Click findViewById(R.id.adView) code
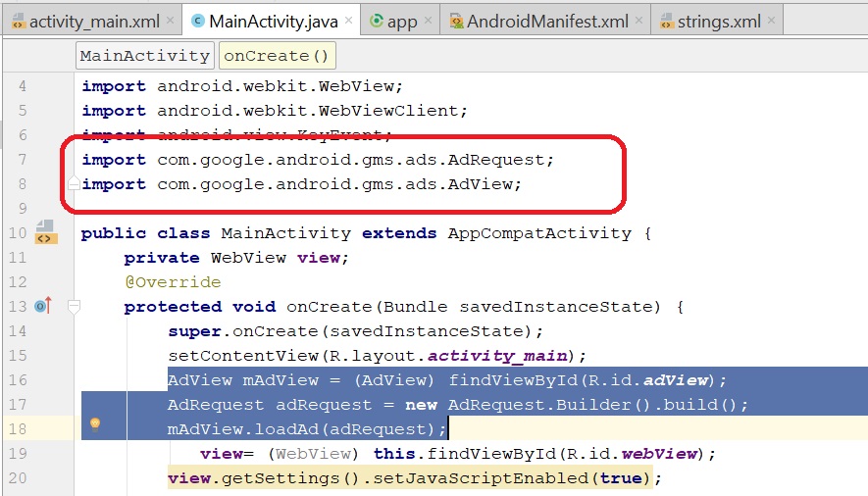 point(582,380)
